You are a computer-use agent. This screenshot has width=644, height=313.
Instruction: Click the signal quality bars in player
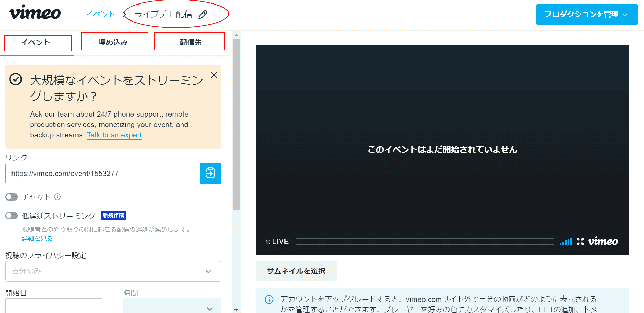565,242
